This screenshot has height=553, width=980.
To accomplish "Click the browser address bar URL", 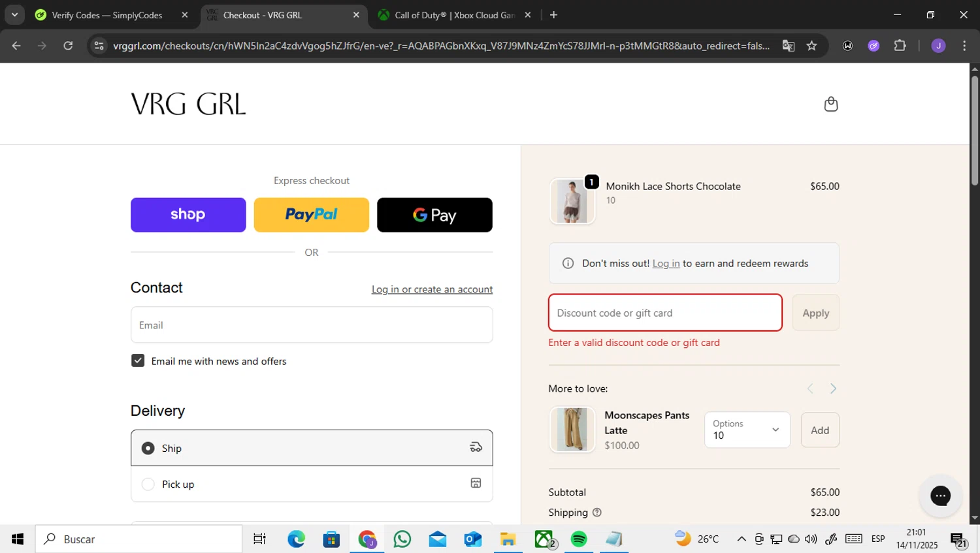I will pos(441,46).
